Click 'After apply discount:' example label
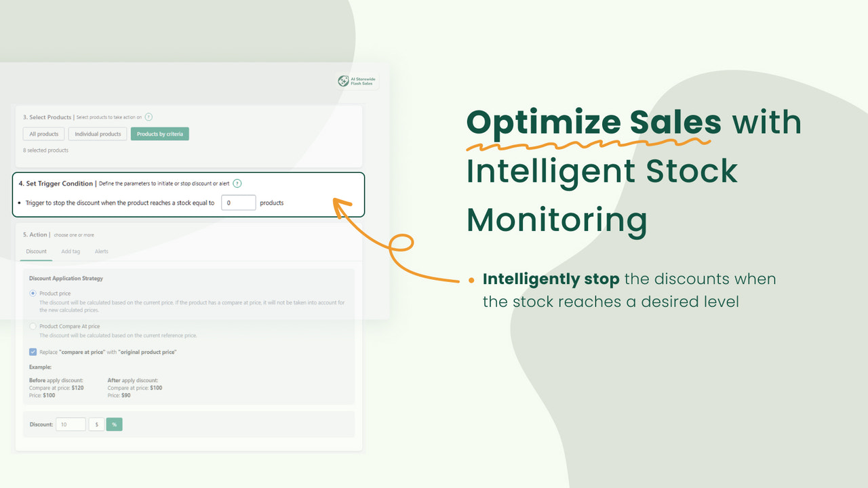 133,380
